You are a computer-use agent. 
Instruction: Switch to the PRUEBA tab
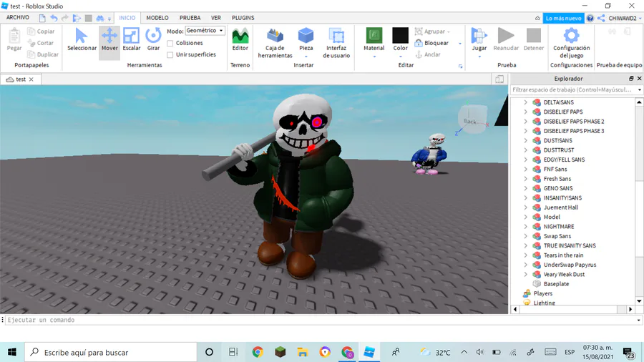point(190,18)
